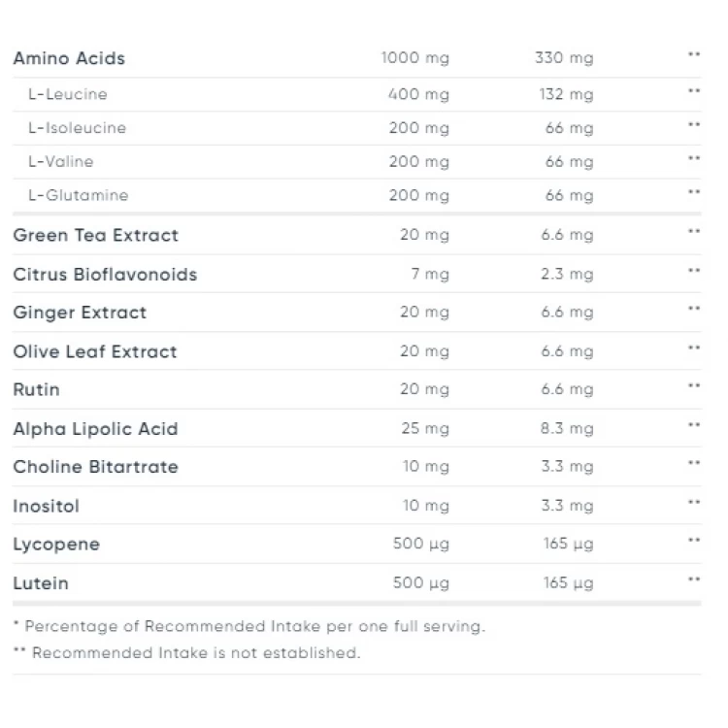The image size is (728, 728).
Task: Click the Percentage of Recommended Intake footnote
Action: (249, 626)
